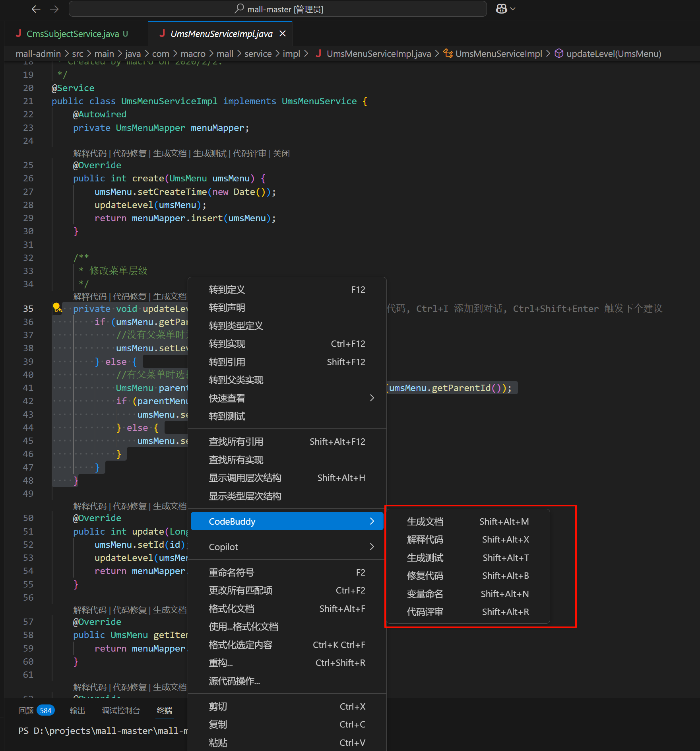Click the search icon in command center
Image resolution: width=700 pixels, height=751 pixels.
(x=239, y=9)
